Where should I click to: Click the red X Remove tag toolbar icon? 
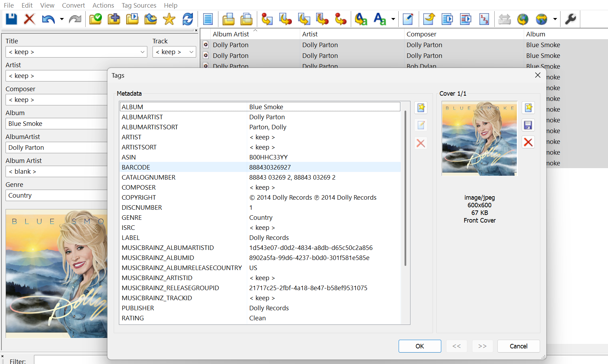coord(29,19)
